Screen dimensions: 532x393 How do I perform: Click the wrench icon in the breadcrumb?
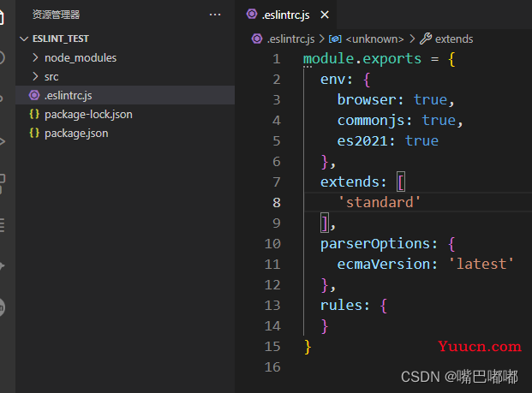426,39
